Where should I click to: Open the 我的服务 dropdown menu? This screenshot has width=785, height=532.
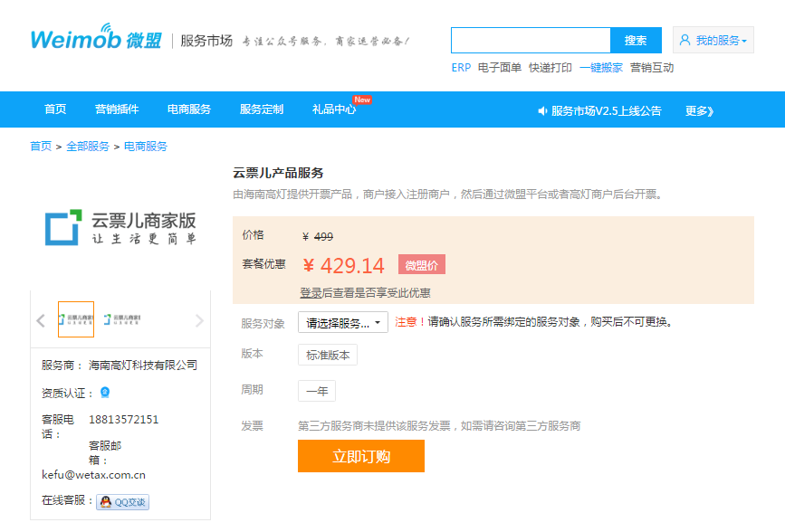pos(713,40)
